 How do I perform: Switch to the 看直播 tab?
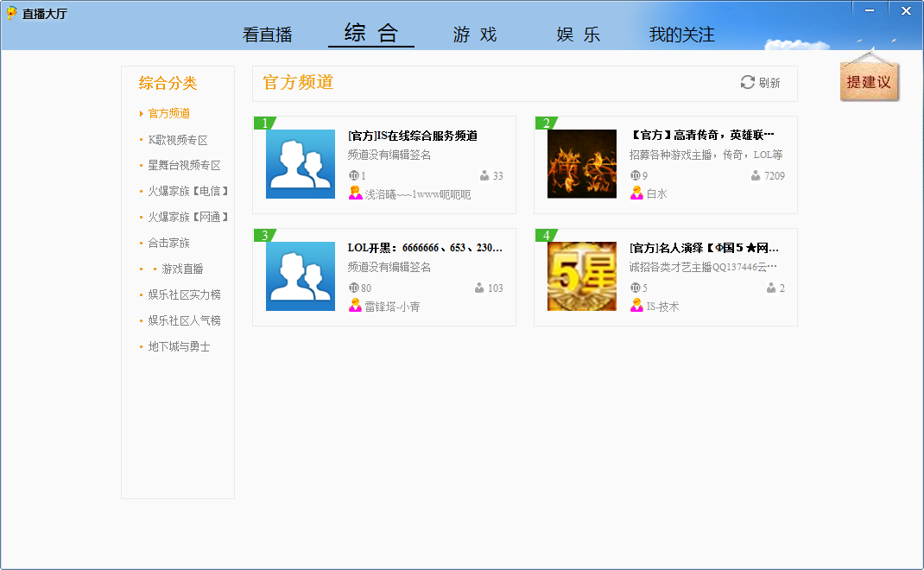268,35
